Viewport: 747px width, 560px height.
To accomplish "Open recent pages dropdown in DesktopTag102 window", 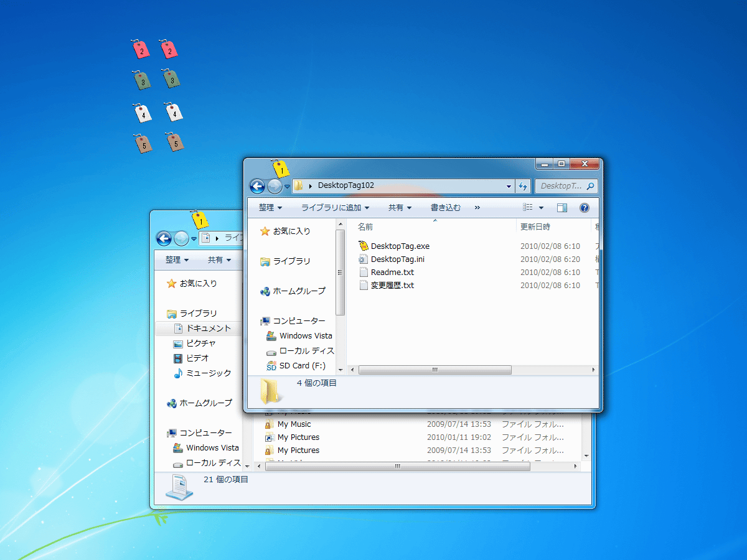I will [x=287, y=186].
